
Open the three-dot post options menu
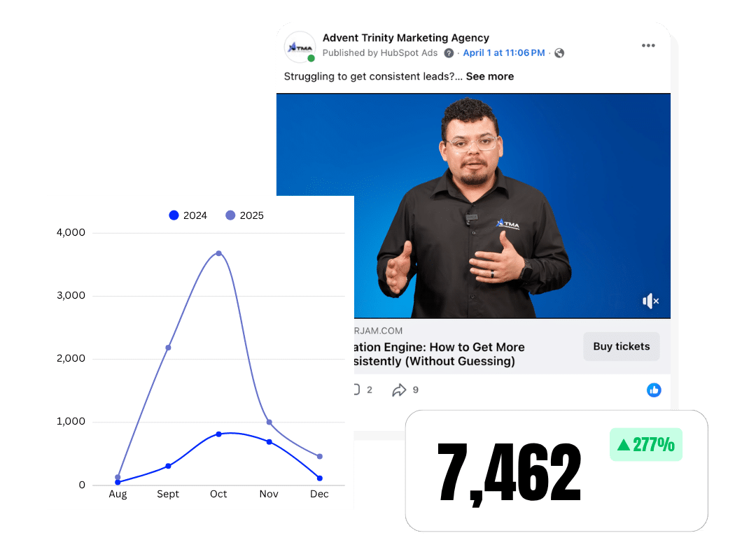tap(648, 46)
